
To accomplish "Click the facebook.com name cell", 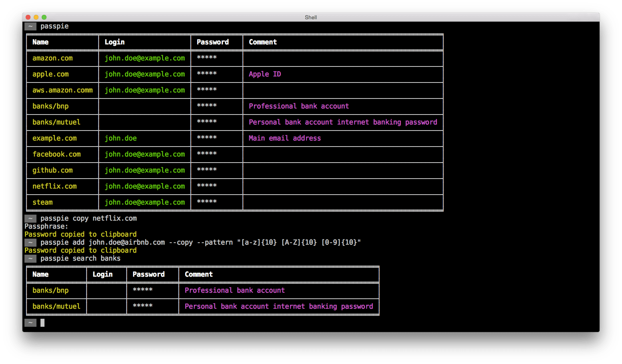I will click(x=57, y=154).
